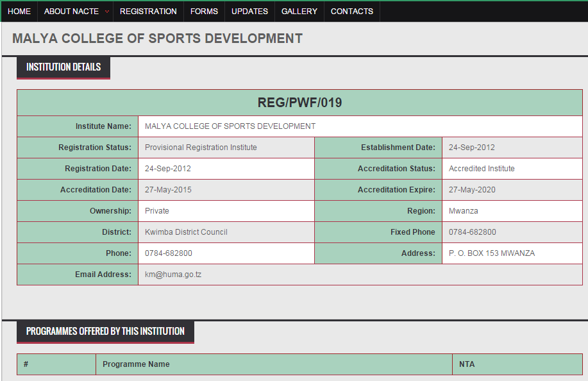The width and height of the screenshot is (588, 381).
Task: Click the Phone label in the left column
Action: [119, 253]
